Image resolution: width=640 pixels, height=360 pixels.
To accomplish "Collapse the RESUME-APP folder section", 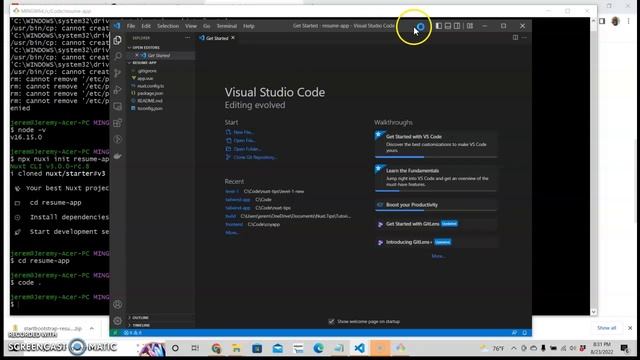I will 144,63.
